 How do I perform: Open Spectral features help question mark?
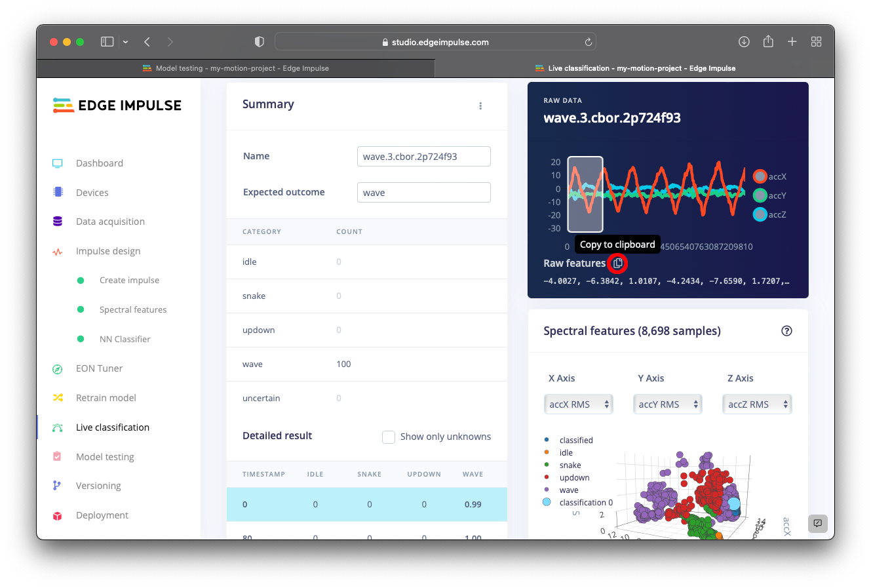(x=786, y=331)
